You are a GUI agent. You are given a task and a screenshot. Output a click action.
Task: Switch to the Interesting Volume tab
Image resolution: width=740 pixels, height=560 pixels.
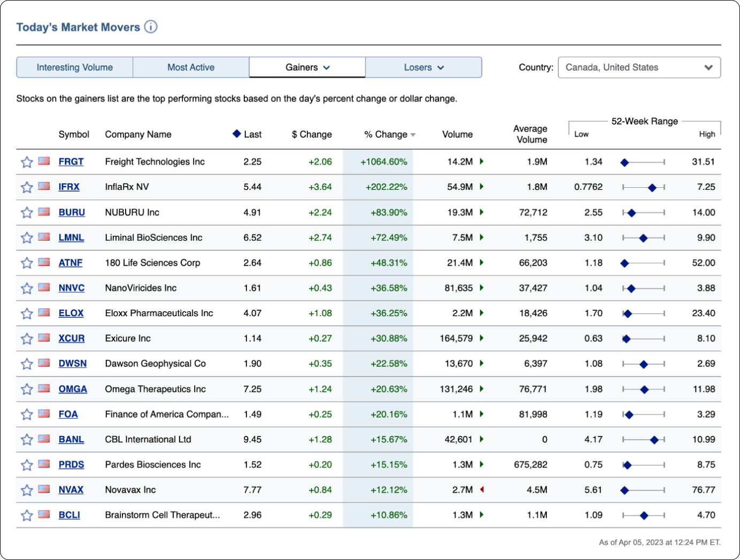pos(75,67)
